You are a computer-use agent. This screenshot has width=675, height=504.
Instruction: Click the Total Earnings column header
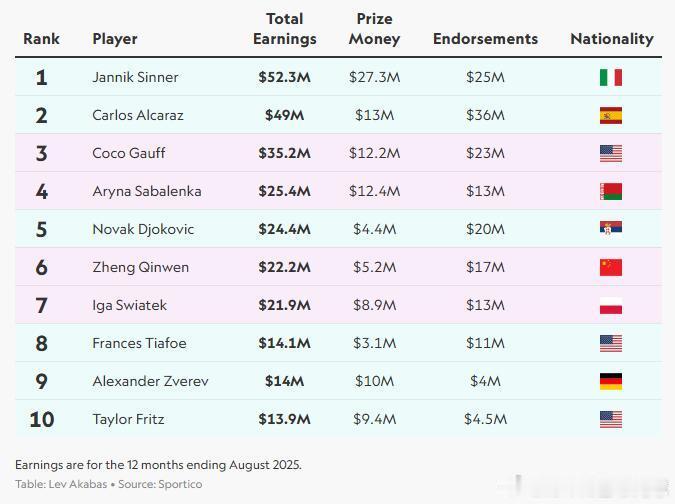[285, 29]
